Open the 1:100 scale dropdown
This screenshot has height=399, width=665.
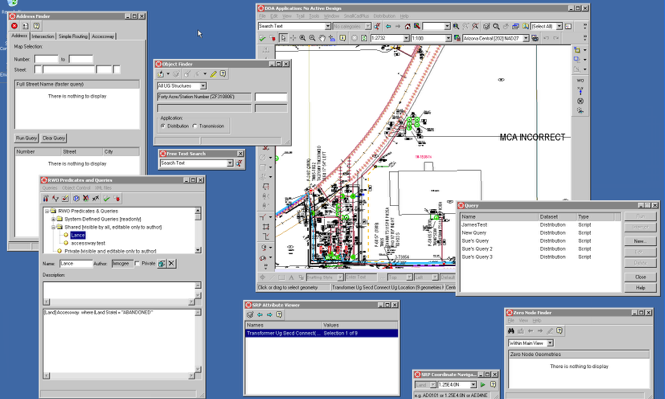[448, 38]
